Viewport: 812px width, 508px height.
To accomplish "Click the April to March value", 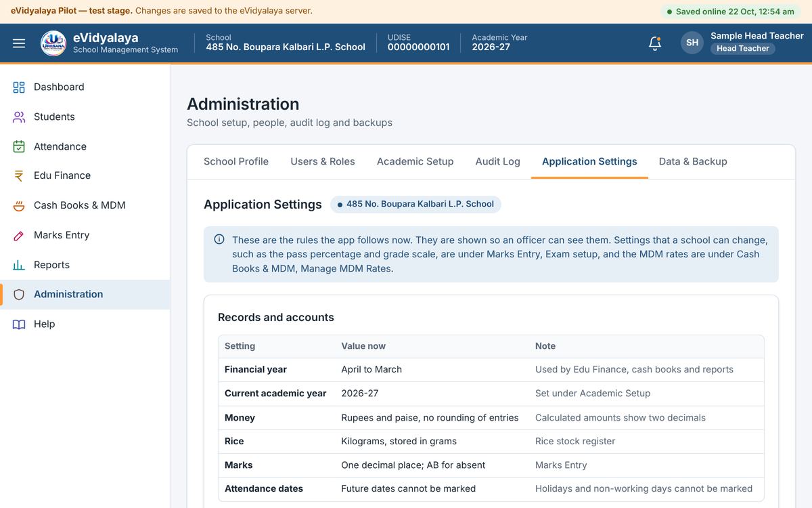I will (371, 369).
